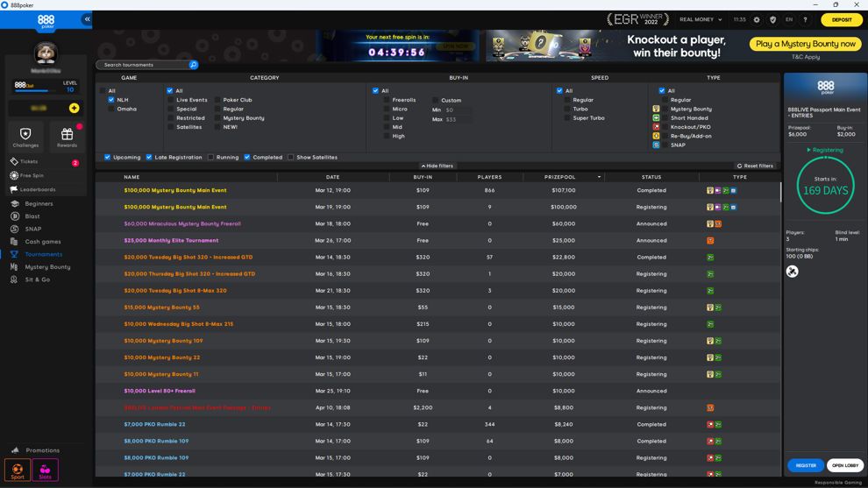This screenshot has width=868, height=488.
Task: Click Play a Mystery Bounty now button
Action: click(x=806, y=44)
